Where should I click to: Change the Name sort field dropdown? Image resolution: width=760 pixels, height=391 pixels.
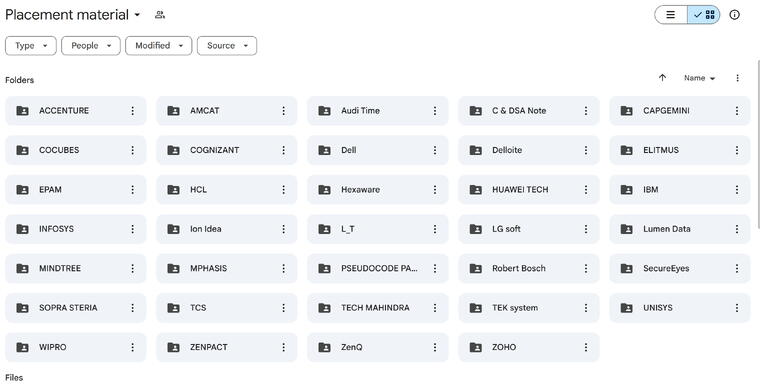(699, 78)
